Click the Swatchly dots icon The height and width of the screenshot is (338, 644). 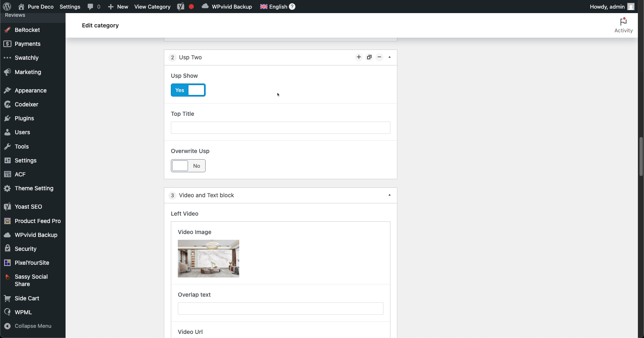tap(7, 58)
